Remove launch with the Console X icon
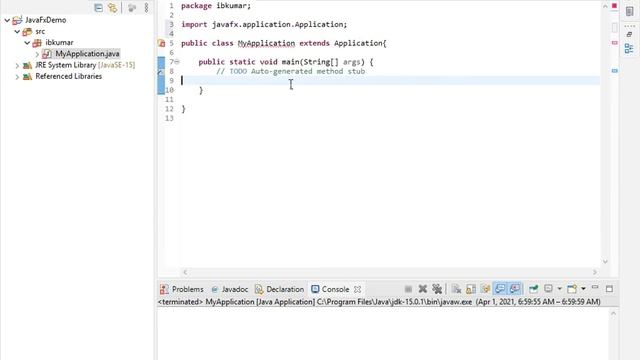The height and width of the screenshot is (360, 640). [x=422, y=289]
